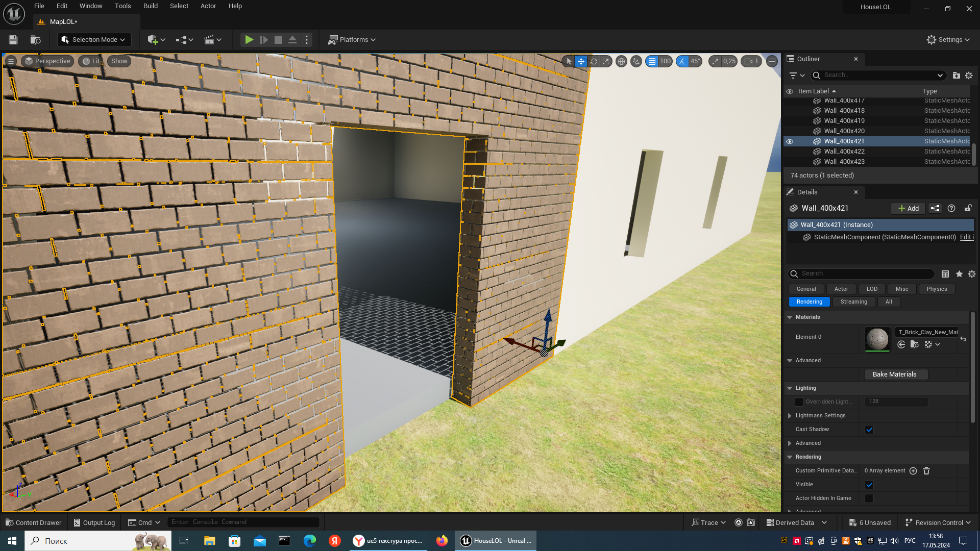Click the Bake Materials button
980x551 pixels.
[894, 374]
